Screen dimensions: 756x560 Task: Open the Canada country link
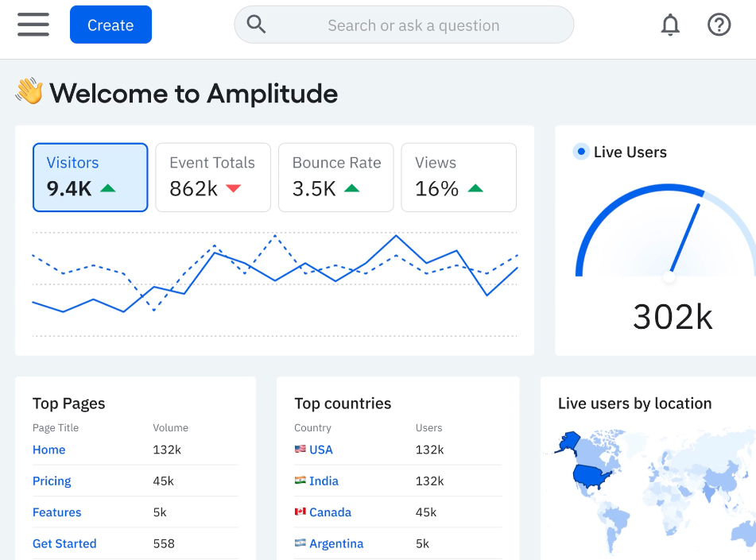tap(330, 512)
